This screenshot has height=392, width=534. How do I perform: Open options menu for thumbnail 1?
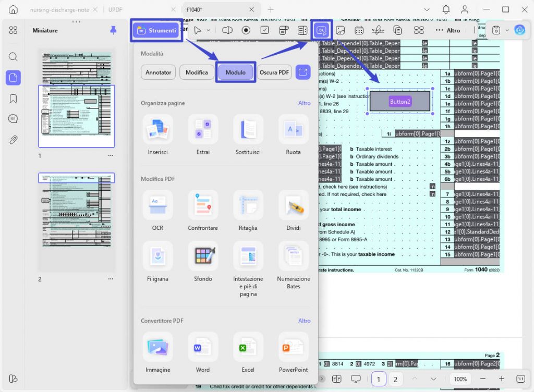coord(111,155)
